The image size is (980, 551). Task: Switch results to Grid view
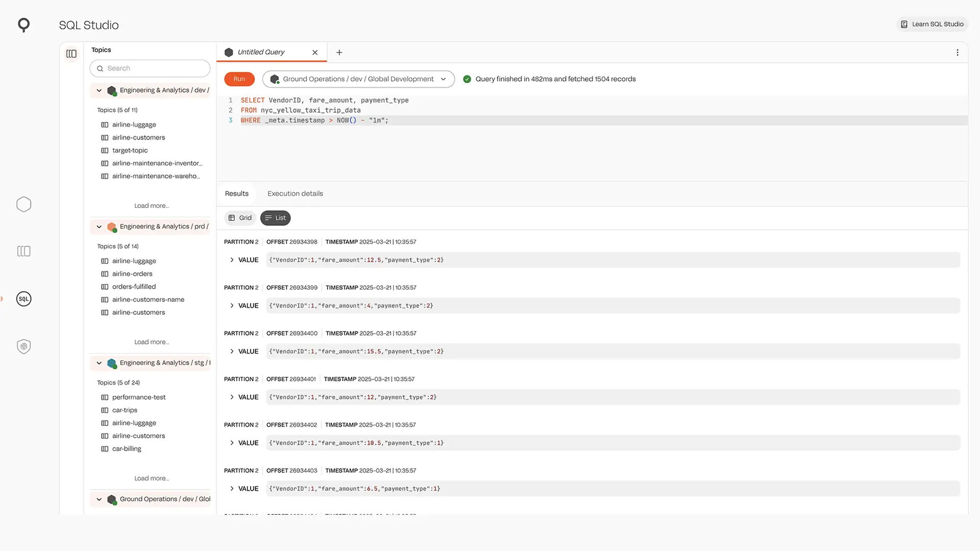[x=240, y=218]
